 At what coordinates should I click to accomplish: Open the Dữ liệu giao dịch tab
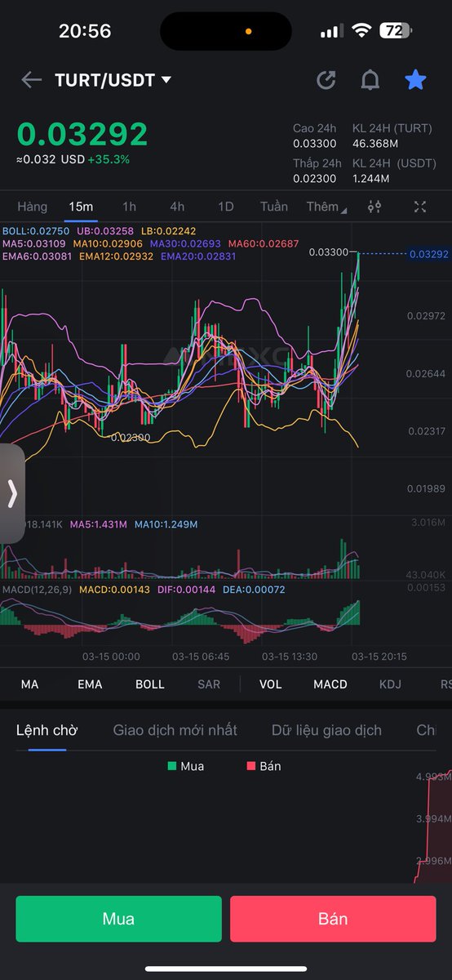click(x=326, y=730)
